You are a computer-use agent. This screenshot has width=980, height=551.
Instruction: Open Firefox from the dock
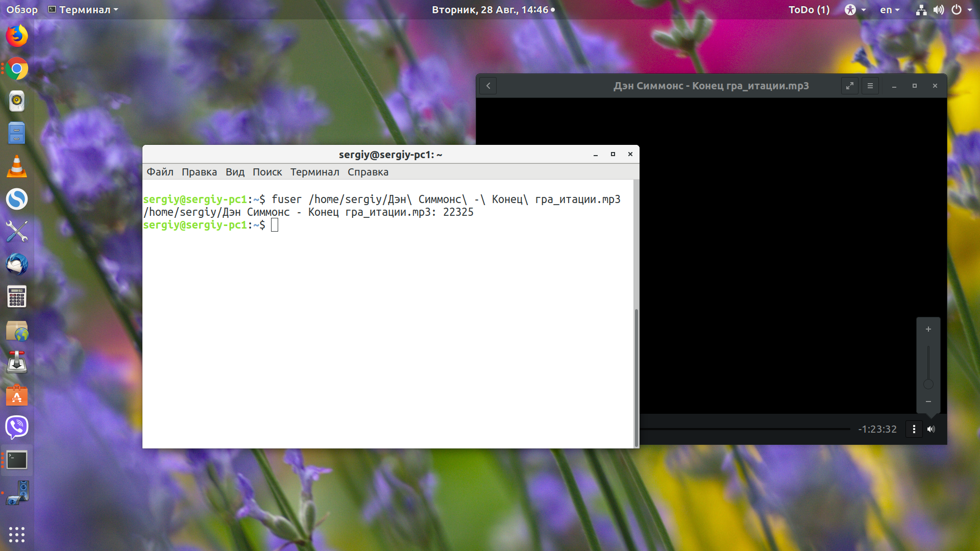point(17,36)
